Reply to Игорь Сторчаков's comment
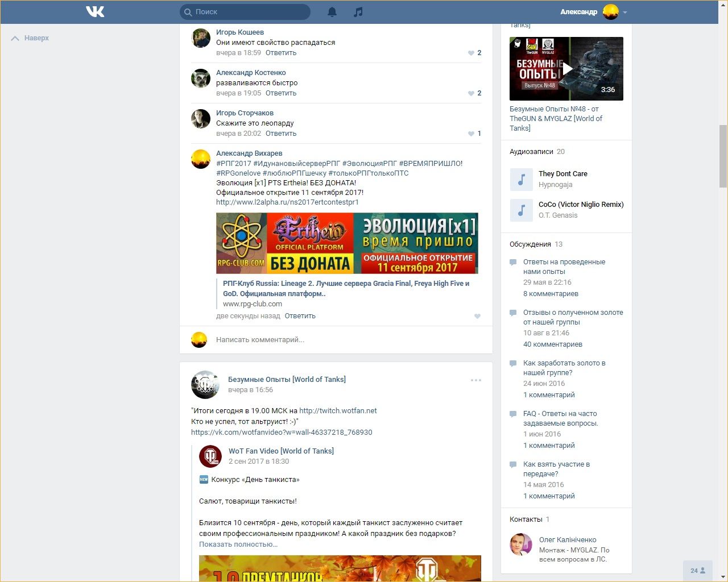This screenshot has height=582, width=728. pyautogui.click(x=281, y=134)
